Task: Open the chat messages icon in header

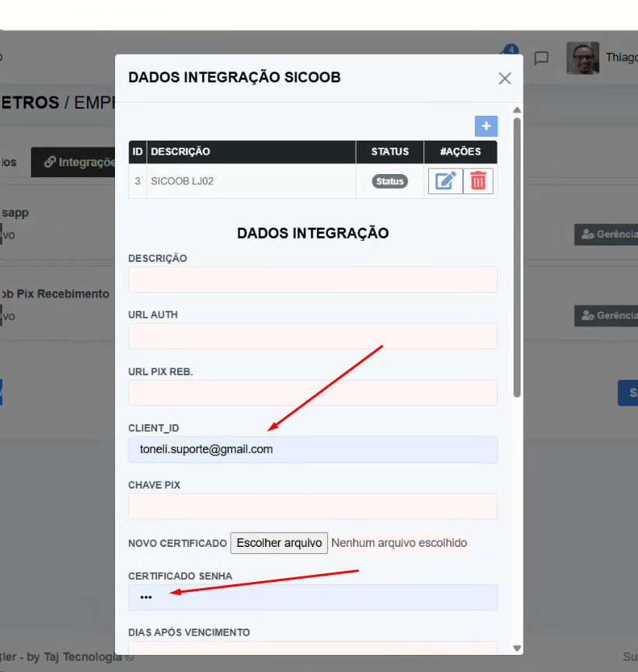Action: click(x=542, y=58)
